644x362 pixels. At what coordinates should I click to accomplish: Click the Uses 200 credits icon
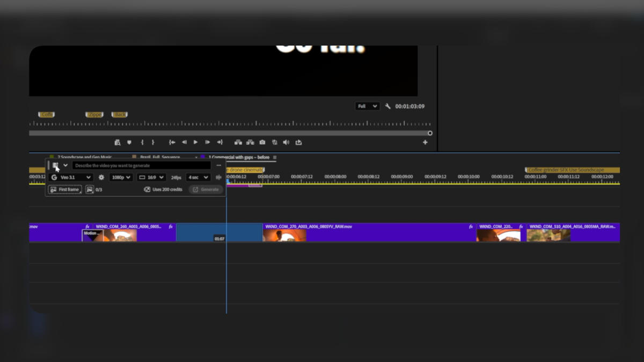147,189
